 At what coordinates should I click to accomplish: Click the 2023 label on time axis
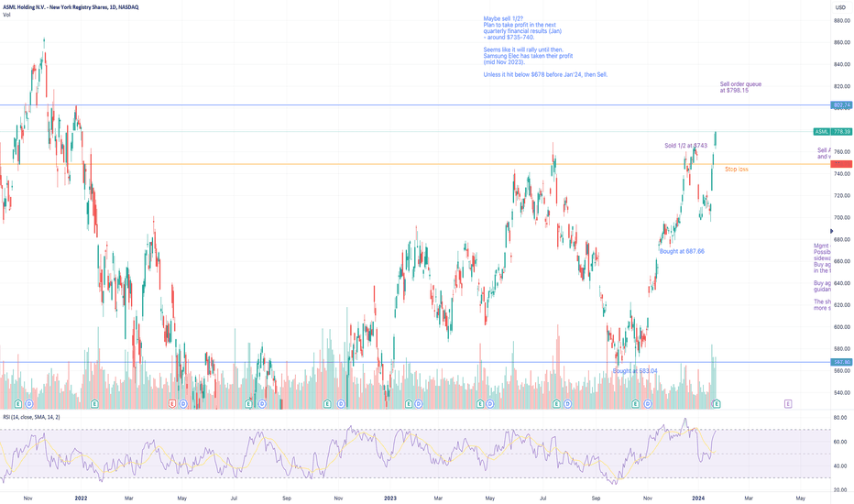tap(390, 498)
